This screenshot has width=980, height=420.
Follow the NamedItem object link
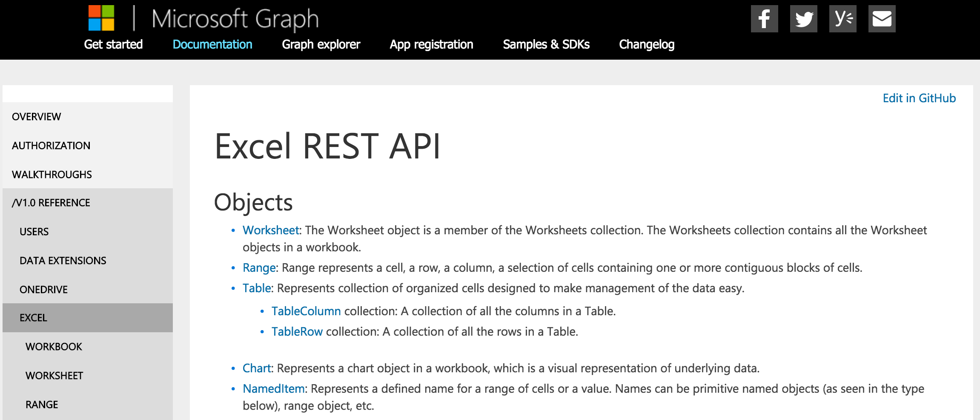pos(274,389)
